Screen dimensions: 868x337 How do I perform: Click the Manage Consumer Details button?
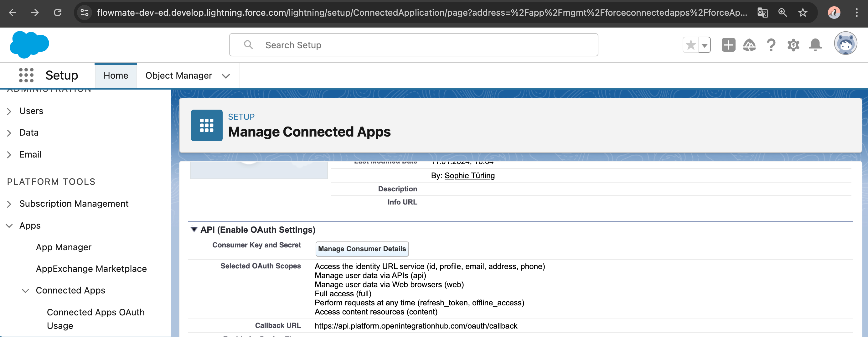pos(362,249)
